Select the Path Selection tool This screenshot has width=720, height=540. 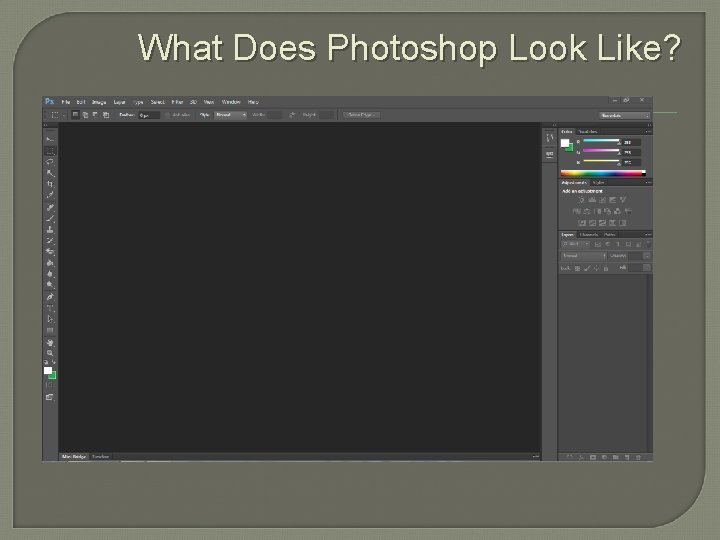[50, 319]
